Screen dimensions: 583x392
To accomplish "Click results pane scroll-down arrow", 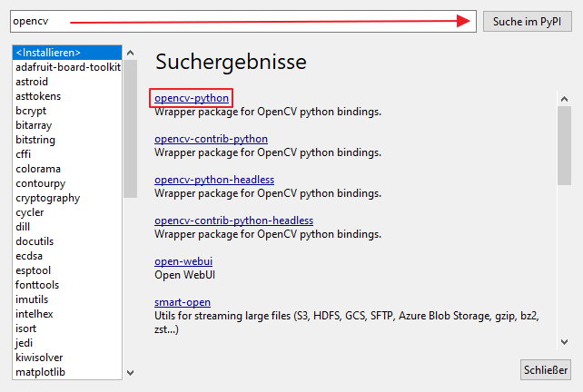I will click(564, 342).
